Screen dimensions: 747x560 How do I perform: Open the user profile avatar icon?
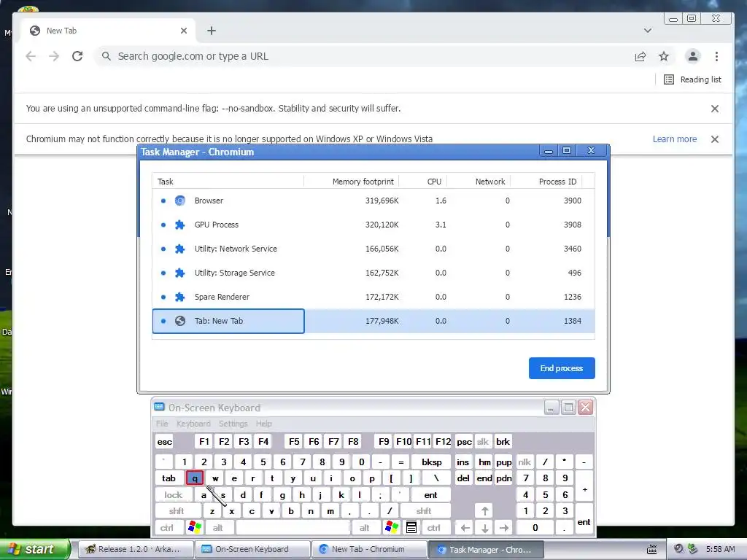[x=693, y=56]
